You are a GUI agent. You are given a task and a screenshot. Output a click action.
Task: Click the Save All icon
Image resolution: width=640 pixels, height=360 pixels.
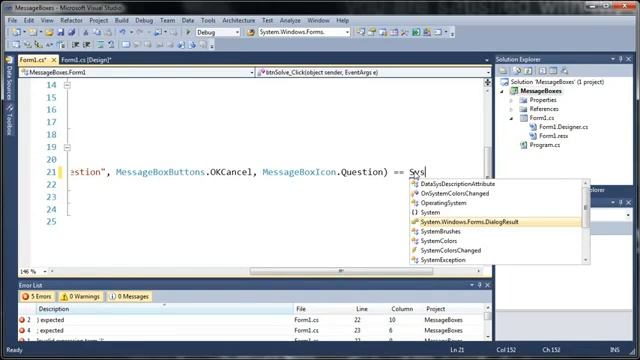click(71, 32)
